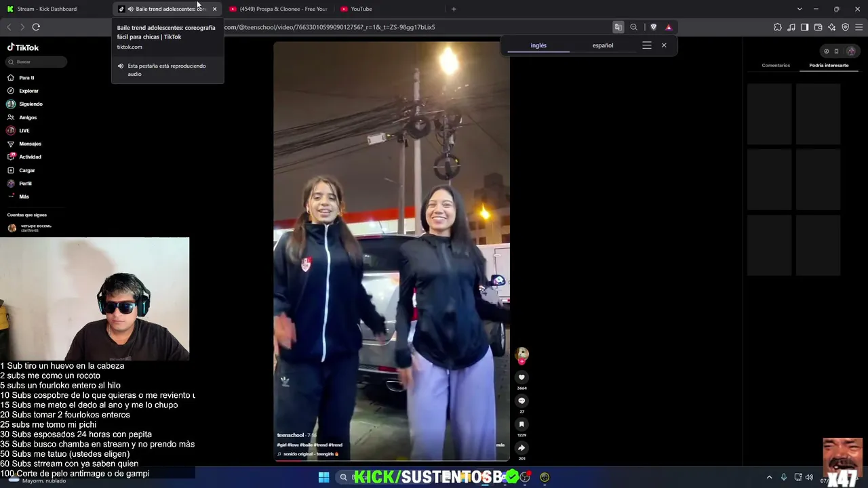
Task: Like the video with the heart icon
Action: pos(521,378)
